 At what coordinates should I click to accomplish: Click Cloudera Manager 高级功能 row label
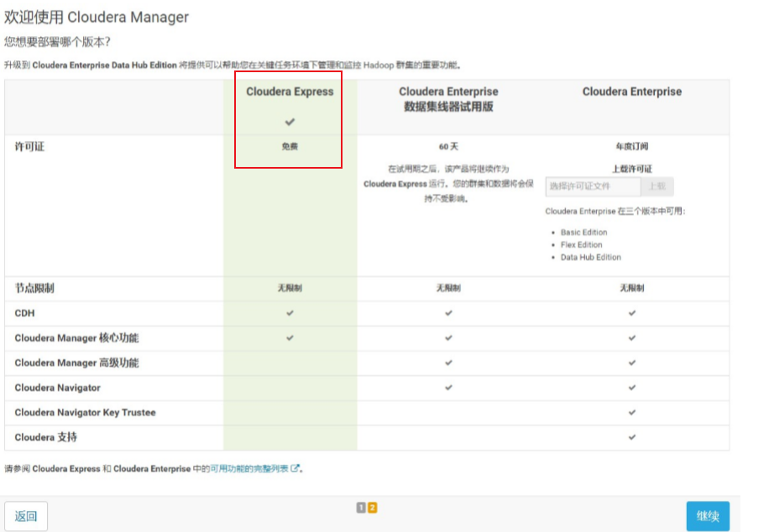76,362
